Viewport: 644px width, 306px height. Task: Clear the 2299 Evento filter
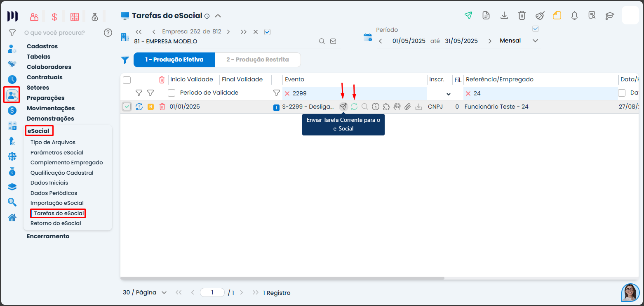[x=287, y=93]
